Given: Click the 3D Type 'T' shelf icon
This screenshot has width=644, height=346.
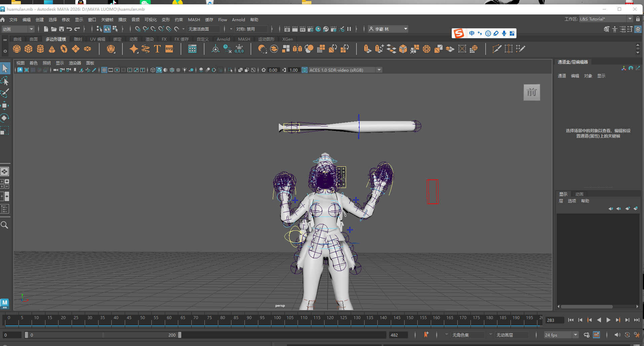Looking at the screenshot, I should click(x=157, y=49).
